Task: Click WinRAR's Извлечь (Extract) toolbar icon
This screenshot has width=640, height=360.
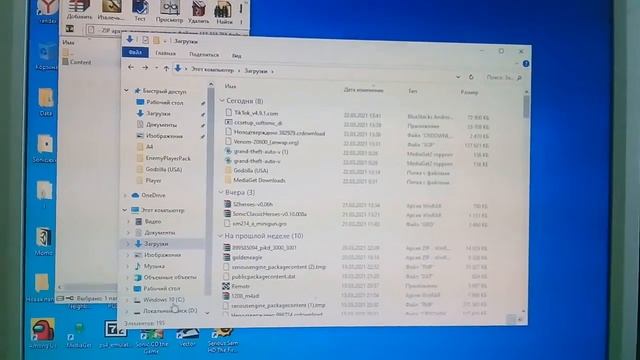Action: tap(111, 10)
